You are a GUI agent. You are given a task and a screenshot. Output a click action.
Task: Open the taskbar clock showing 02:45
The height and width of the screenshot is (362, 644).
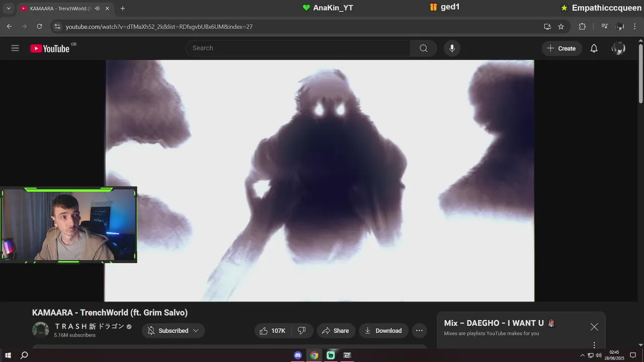(614, 355)
